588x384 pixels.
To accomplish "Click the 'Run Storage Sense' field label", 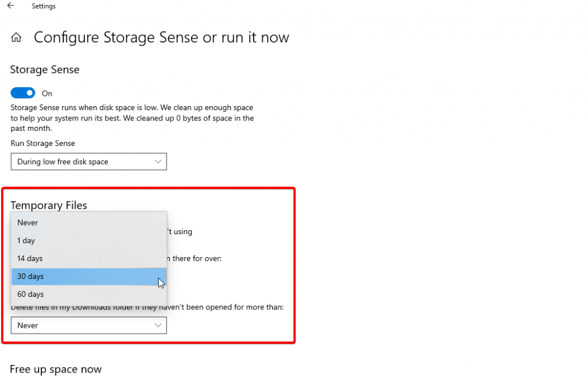I will [x=43, y=143].
